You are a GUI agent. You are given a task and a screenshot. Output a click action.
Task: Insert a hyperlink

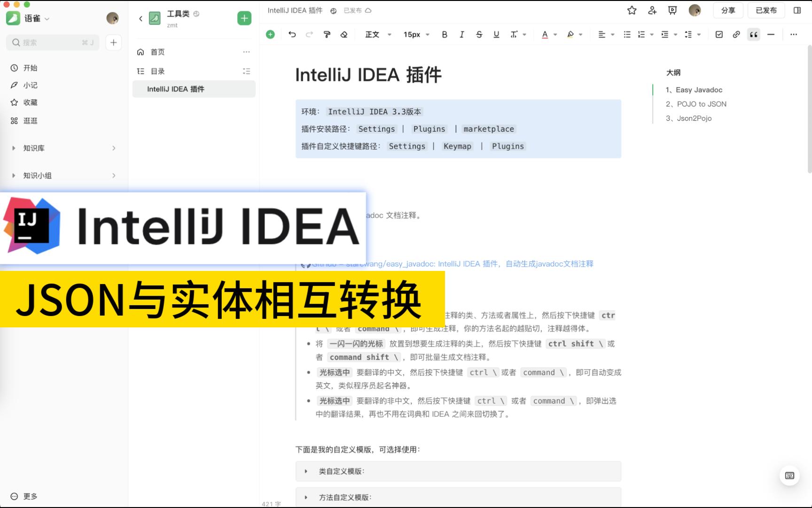(x=736, y=34)
